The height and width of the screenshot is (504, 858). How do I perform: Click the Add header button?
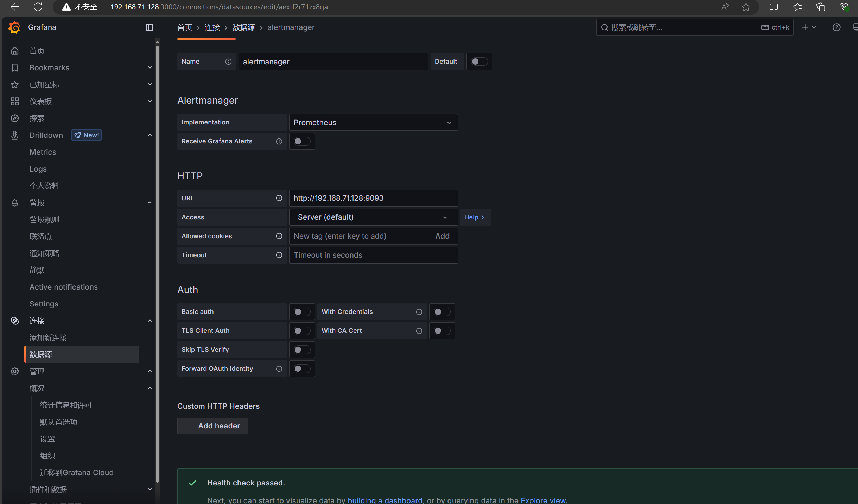point(213,426)
